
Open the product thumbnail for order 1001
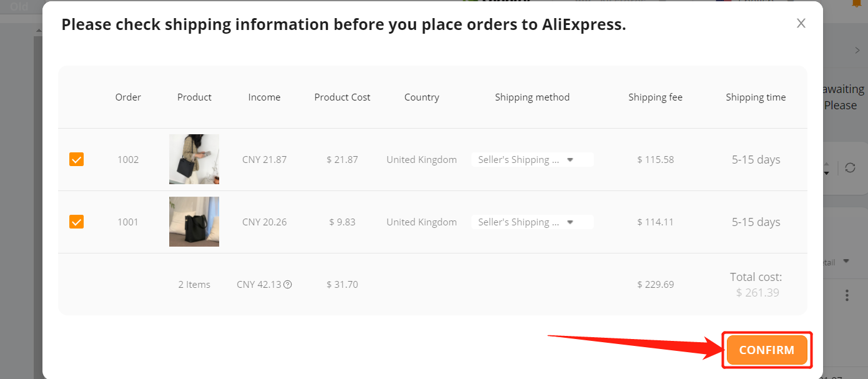click(194, 222)
